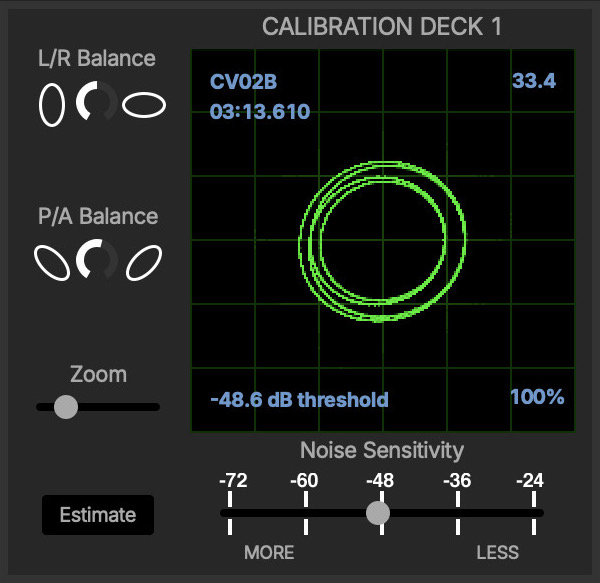Click the 03:13.610 timecode readout
Viewport: 600px width, 583px height.
[260, 111]
